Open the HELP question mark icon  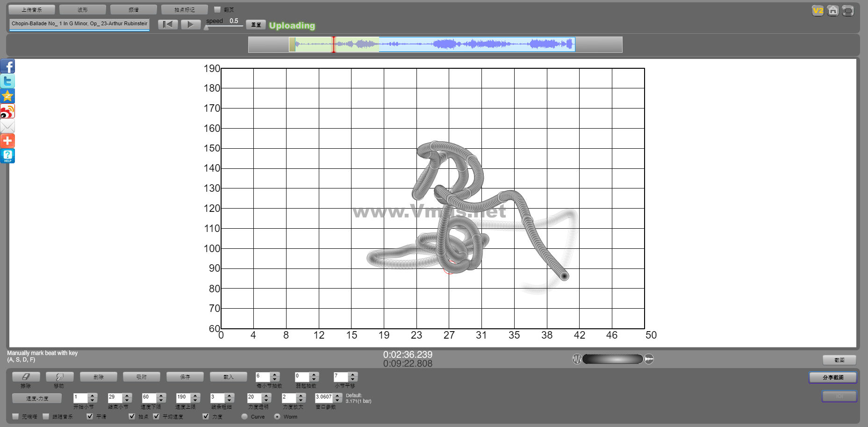(7, 156)
